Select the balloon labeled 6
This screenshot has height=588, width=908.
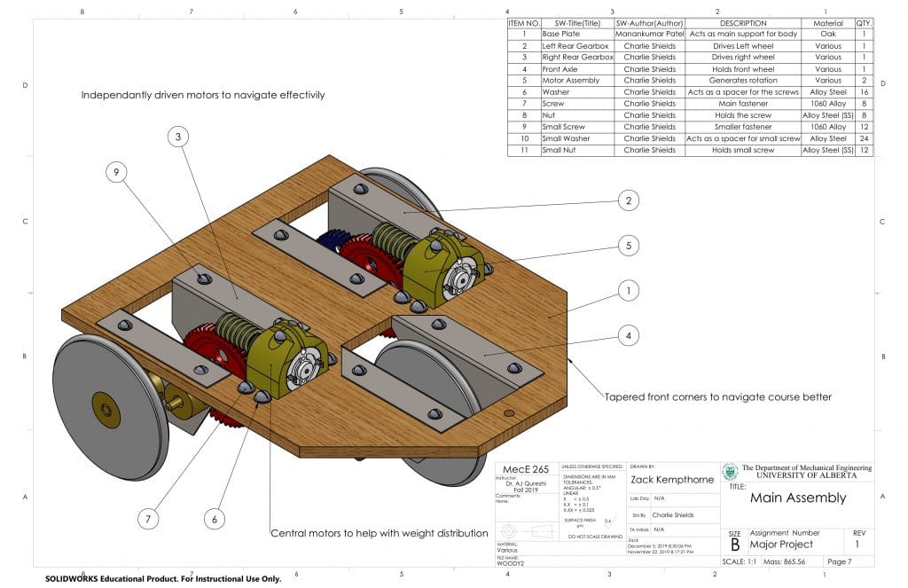click(214, 518)
